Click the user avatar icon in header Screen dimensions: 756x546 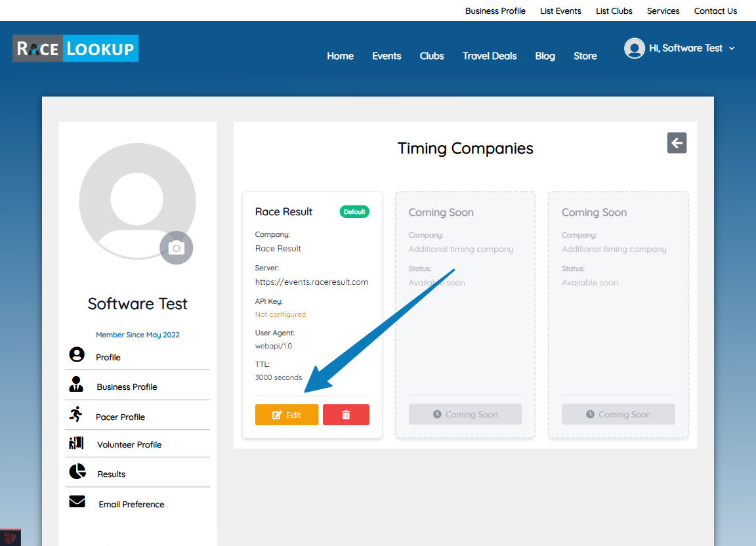(x=634, y=49)
